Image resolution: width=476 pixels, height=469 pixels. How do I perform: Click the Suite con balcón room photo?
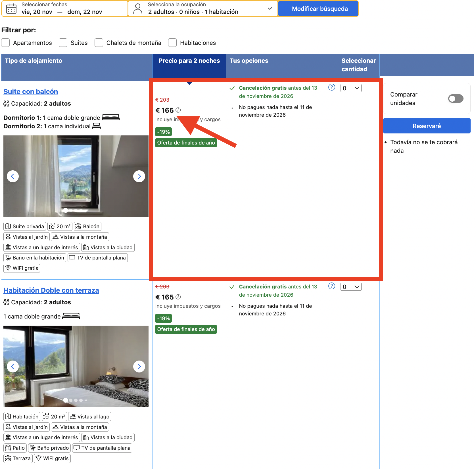click(76, 176)
